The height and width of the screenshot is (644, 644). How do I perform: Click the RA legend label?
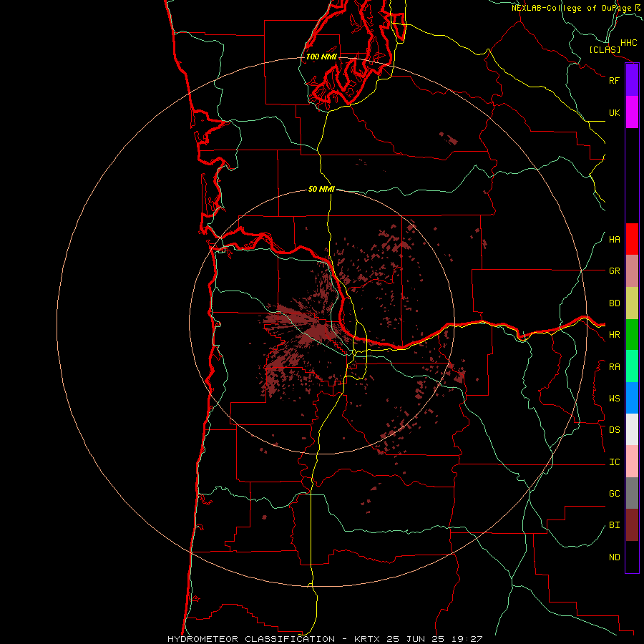coord(614,367)
